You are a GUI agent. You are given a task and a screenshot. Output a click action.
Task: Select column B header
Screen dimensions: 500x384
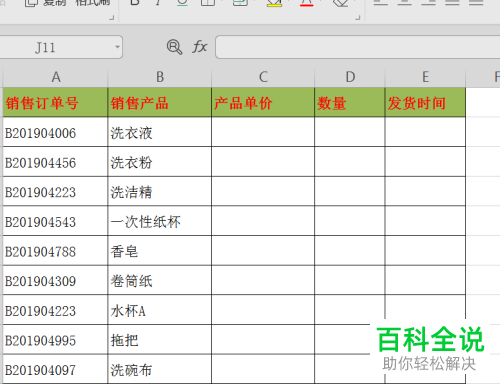160,77
